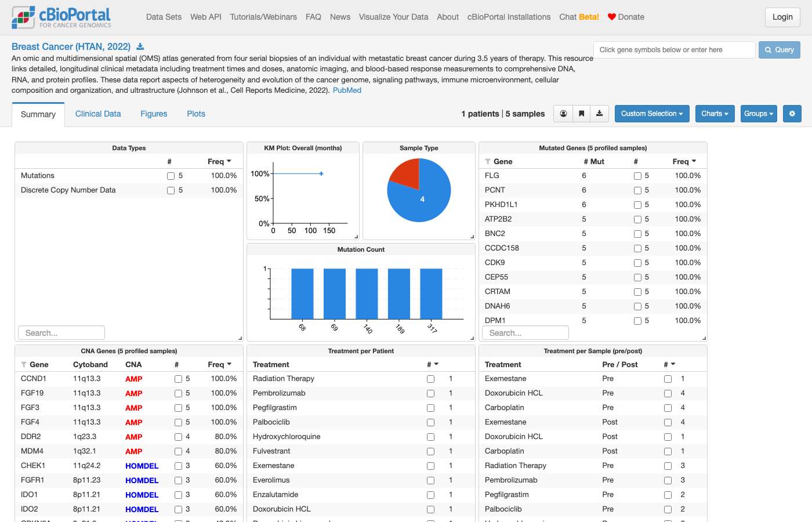The width and height of the screenshot is (812, 522).
Task: Click KM Plot resize corner handle
Action: [x=356, y=237]
